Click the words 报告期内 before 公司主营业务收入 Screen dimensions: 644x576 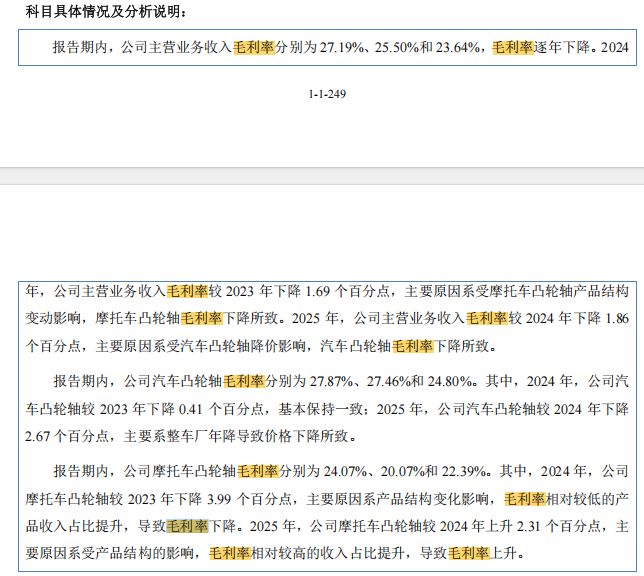point(80,47)
